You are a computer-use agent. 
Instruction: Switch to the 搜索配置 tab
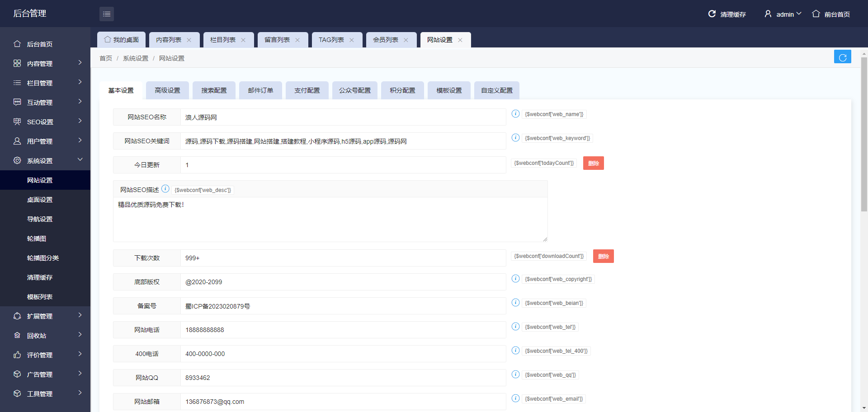(214, 90)
